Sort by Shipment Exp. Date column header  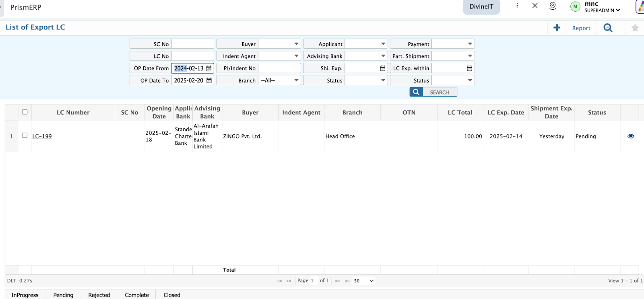point(551,112)
